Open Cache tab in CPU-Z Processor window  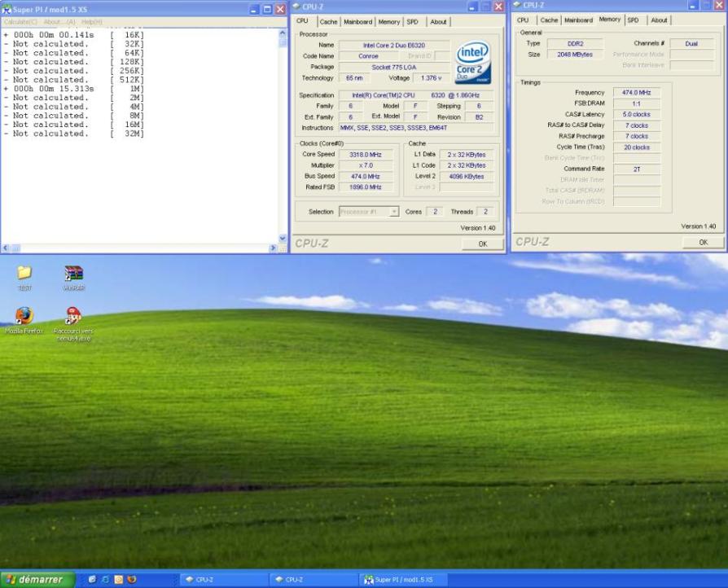[x=328, y=22]
